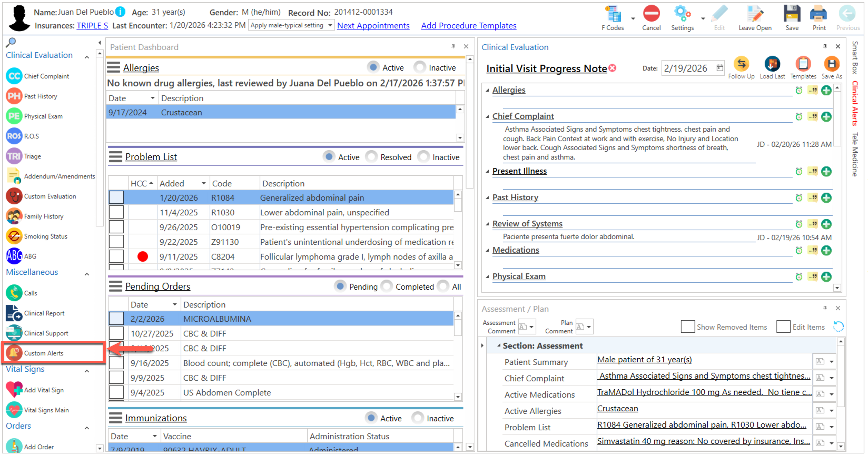The height and width of the screenshot is (455, 868).
Task: Add entry to Chief Complaint section
Action: (826, 117)
